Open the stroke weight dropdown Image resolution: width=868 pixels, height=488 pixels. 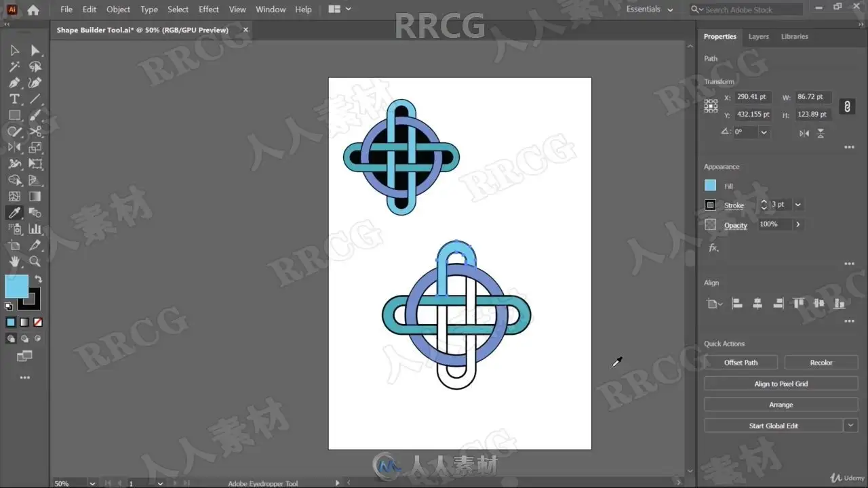tap(797, 205)
